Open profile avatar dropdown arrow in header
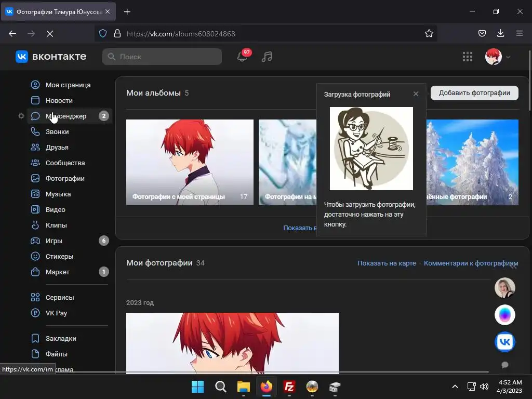The width and height of the screenshot is (532, 399). (508, 57)
